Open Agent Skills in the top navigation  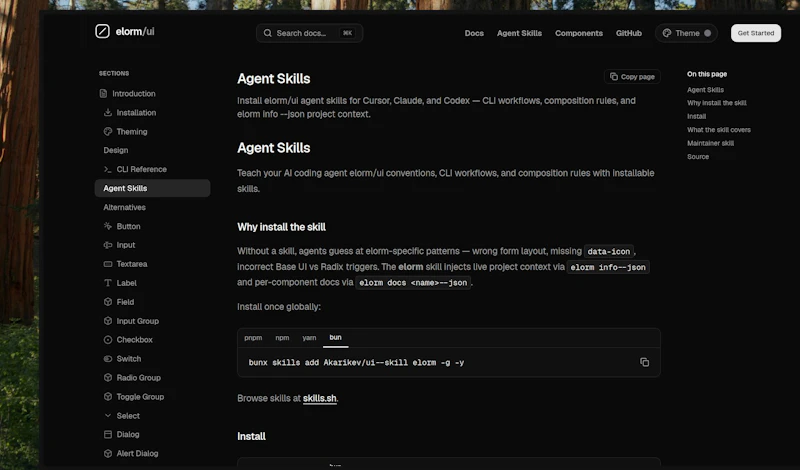pos(519,33)
